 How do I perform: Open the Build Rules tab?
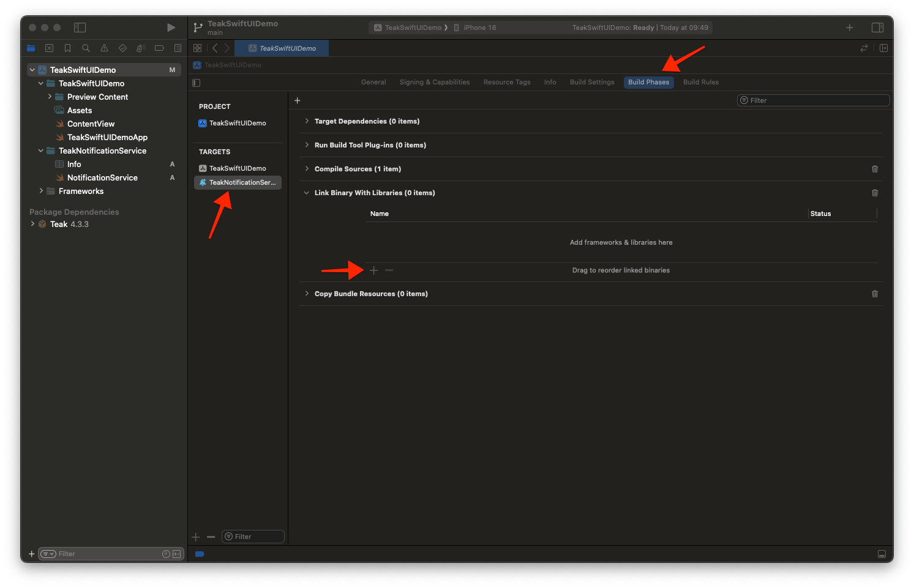[701, 83]
